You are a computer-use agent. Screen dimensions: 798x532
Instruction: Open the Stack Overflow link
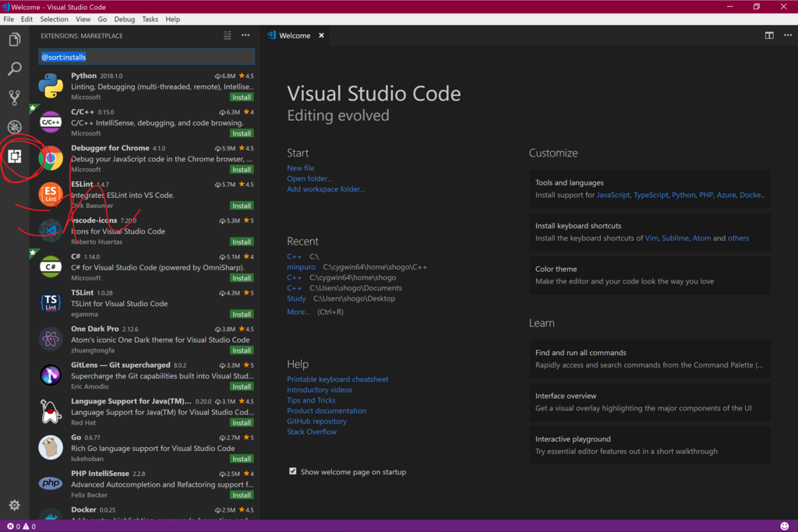point(312,432)
